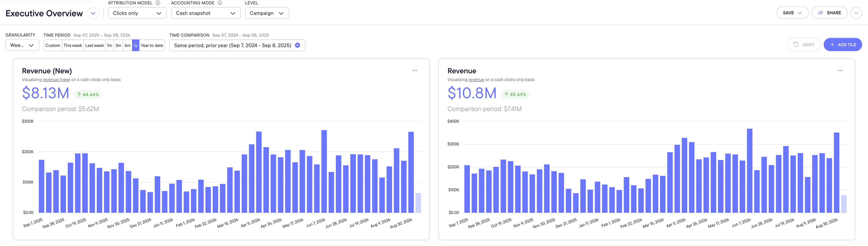Click the Sep 7, 2025 bar in Revenue chart
Image resolution: width=868 pixels, height=246 pixels.
click(467, 189)
